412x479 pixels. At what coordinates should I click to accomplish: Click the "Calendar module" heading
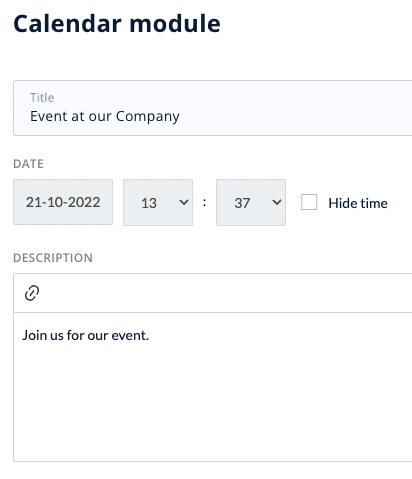(x=117, y=24)
